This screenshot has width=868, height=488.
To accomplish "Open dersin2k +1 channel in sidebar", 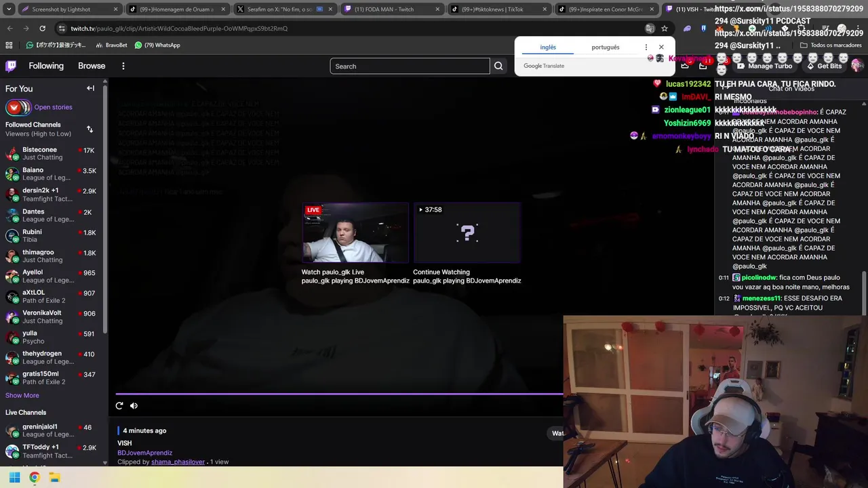I will click(52, 195).
